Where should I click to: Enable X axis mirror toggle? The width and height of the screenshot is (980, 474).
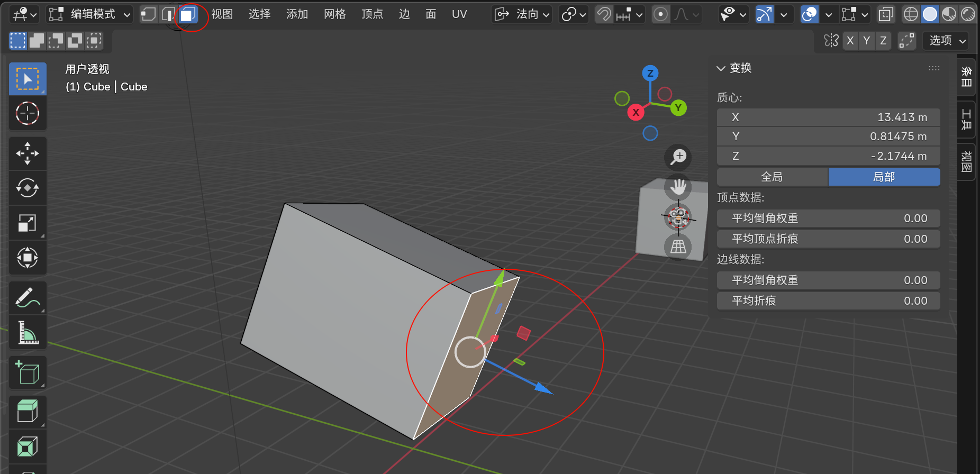click(850, 41)
